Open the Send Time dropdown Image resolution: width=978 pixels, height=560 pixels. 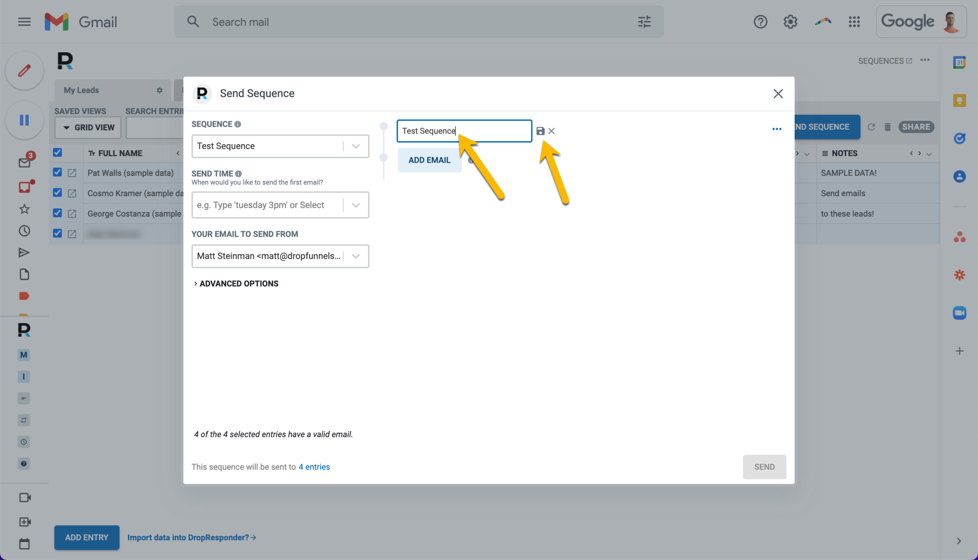[x=280, y=205]
